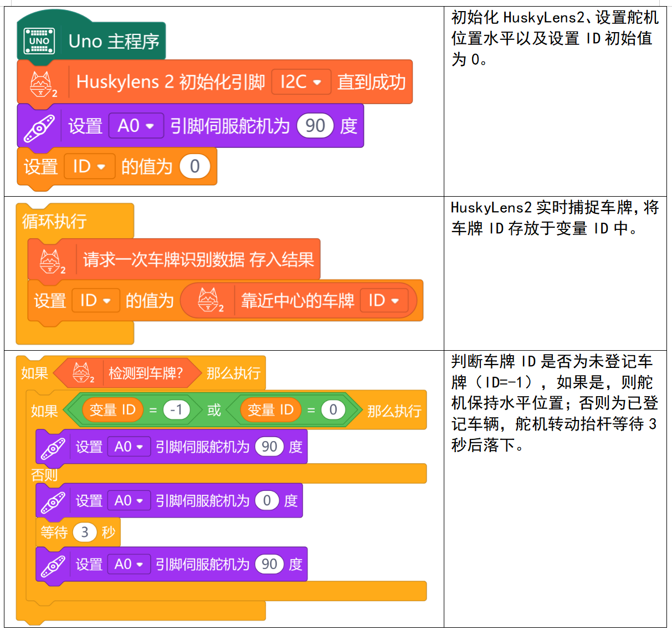
Task: Click the 等待 label of the wait block
Action: point(54,532)
